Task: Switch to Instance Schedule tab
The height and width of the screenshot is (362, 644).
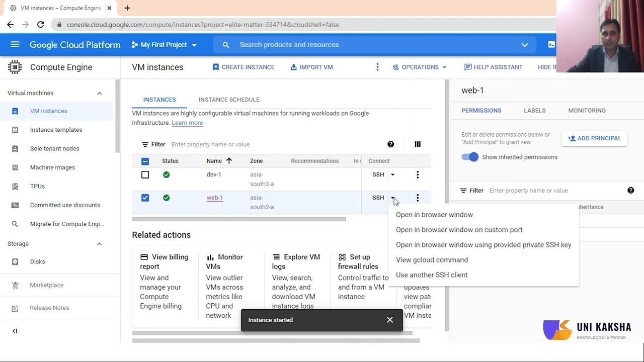Action: pyautogui.click(x=229, y=100)
